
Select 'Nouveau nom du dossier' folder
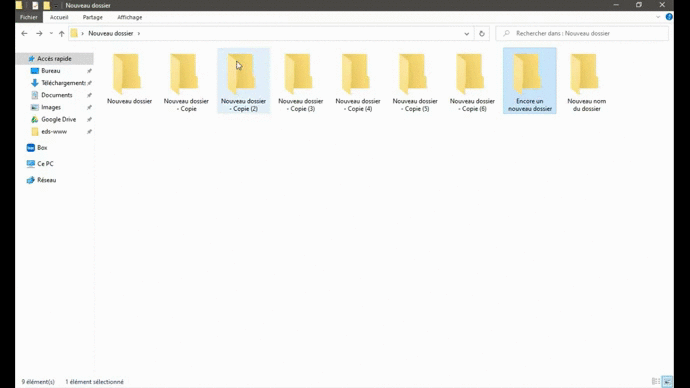587,81
